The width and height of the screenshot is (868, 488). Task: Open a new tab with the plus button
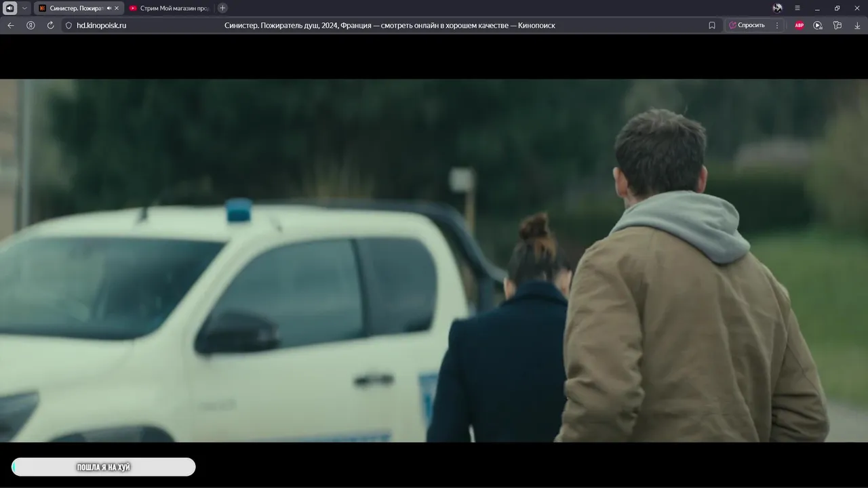coord(222,8)
